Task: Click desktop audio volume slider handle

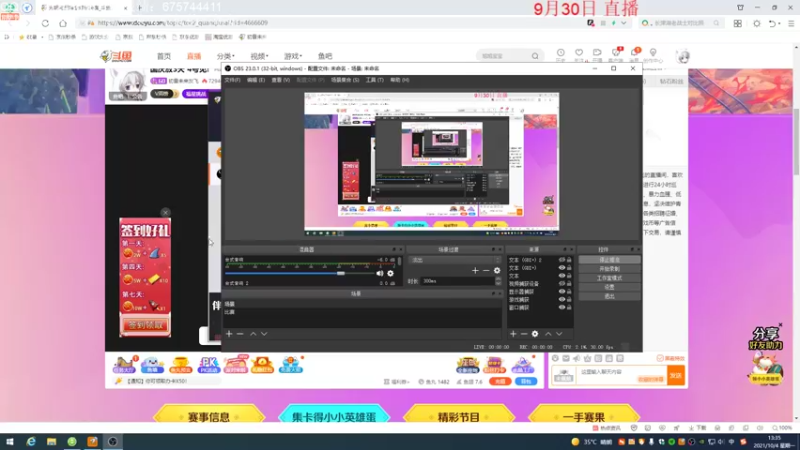Action: click(340, 273)
